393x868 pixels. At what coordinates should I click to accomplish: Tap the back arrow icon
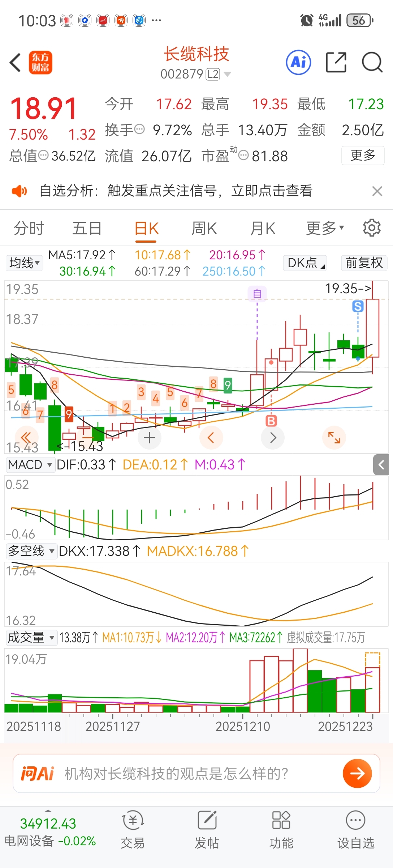tap(16, 63)
